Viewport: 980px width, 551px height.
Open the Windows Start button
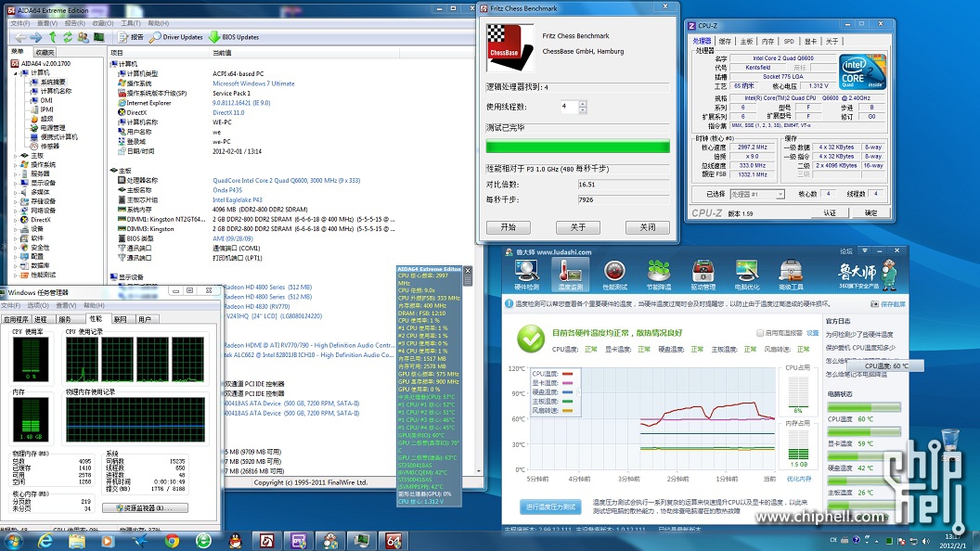(x=13, y=541)
